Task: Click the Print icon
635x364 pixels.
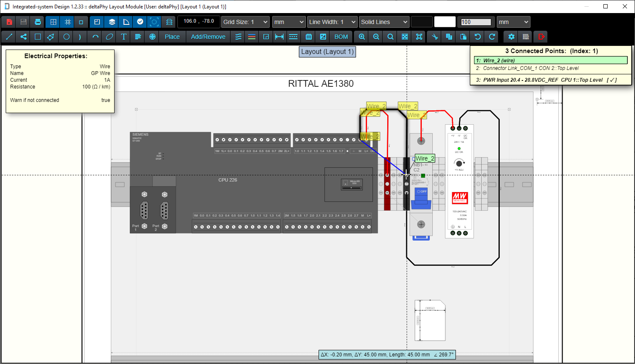Action: click(38, 21)
